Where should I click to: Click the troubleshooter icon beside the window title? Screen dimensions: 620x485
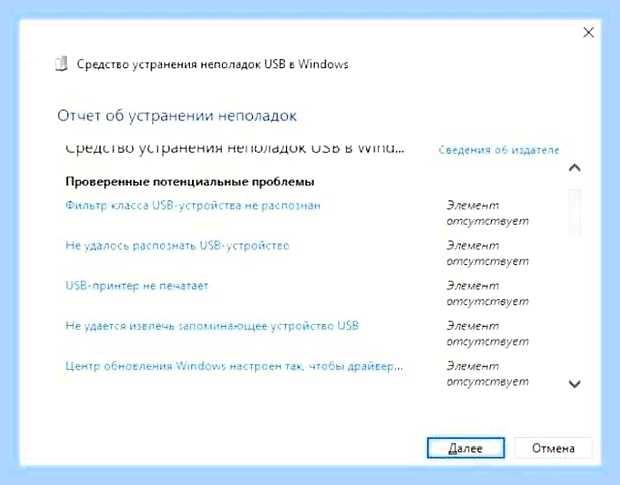pos(61,64)
